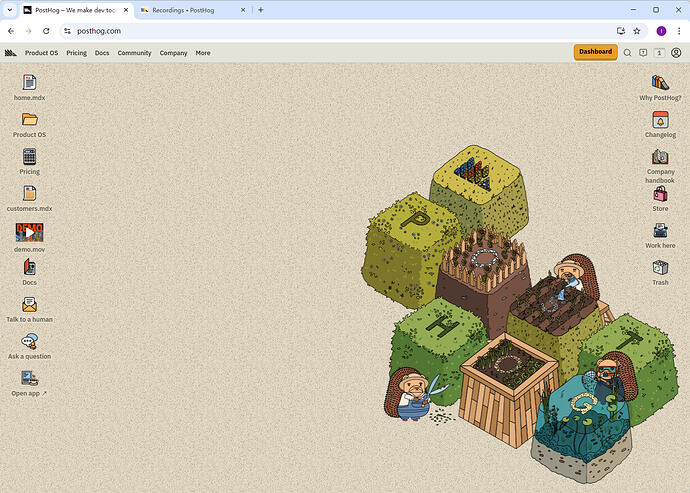Image resolution: width=690 pixels, height=493 pixels.
Task: Open the Store desktop icon
Action: pos(660,194)
